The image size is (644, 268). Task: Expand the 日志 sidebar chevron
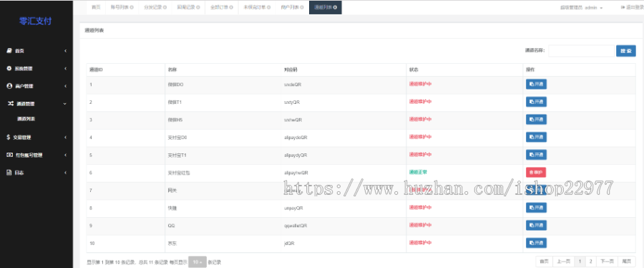[x=65, y=173]
